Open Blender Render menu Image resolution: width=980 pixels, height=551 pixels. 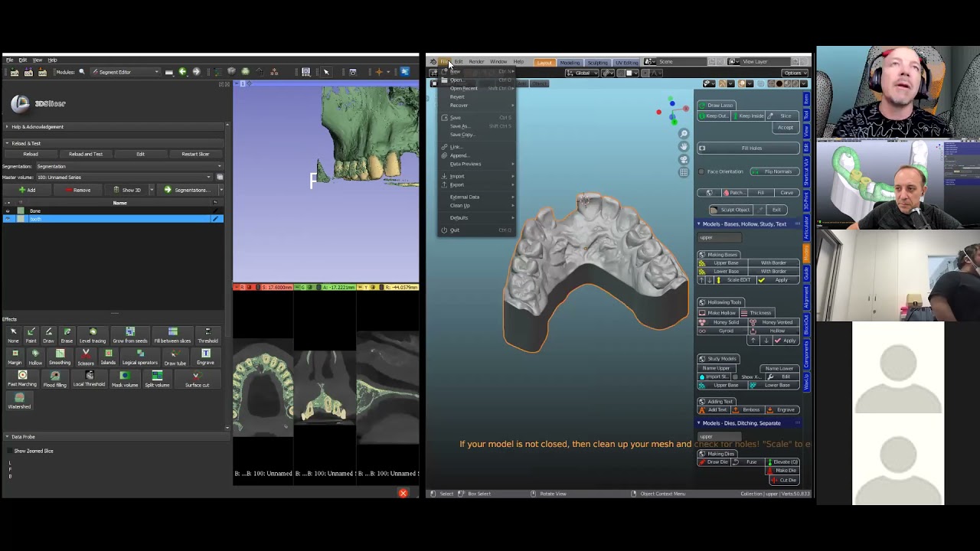[476, 62]
